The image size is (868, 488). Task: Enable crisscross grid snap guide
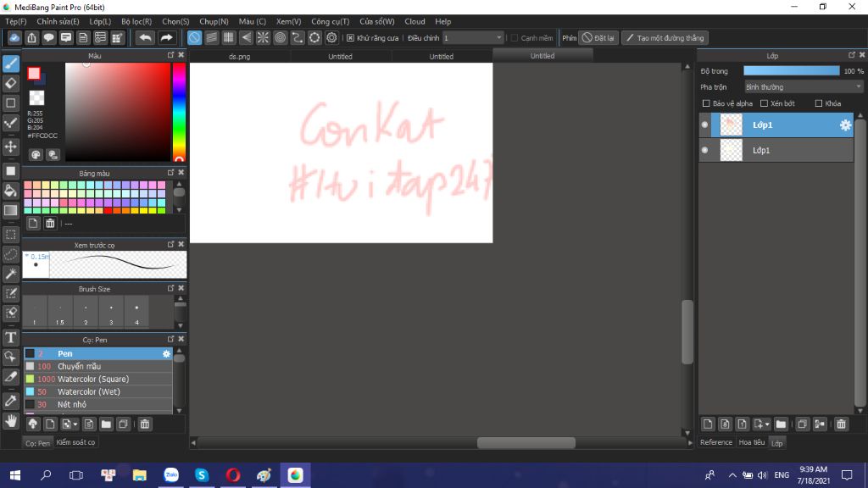[229, 37]
